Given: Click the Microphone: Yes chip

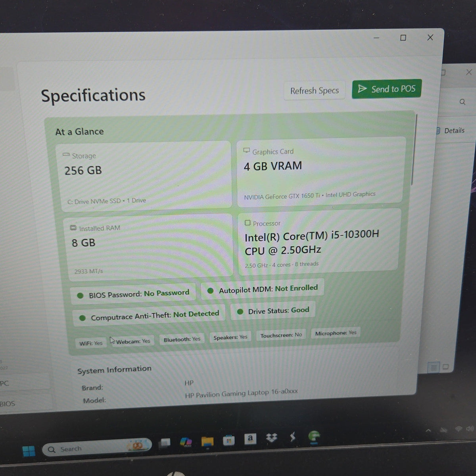Looking at the screenshot, I should tap(336, 333).
